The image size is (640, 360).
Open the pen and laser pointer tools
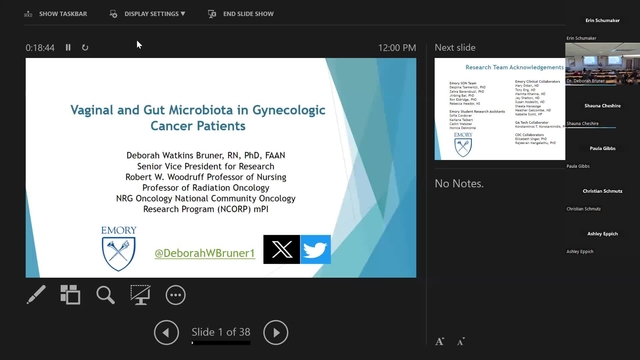[36, 295]
